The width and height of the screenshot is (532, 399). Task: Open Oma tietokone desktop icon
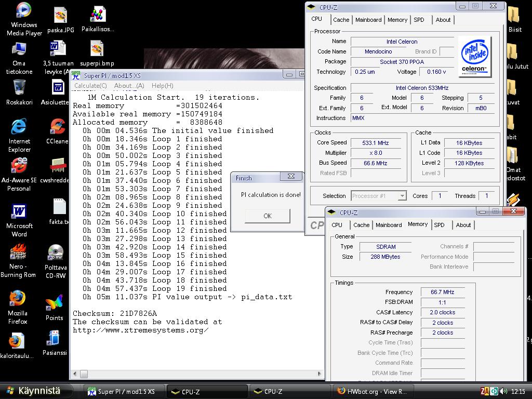(x=19, y=58)
